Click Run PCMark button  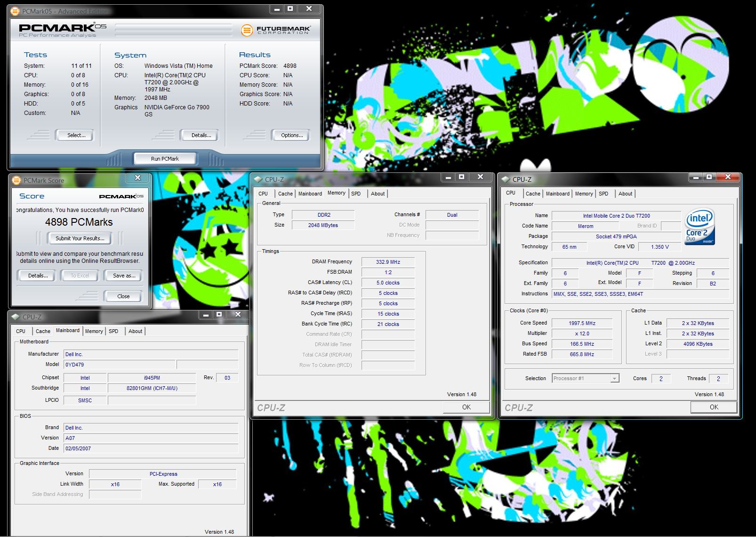point(165,159)
